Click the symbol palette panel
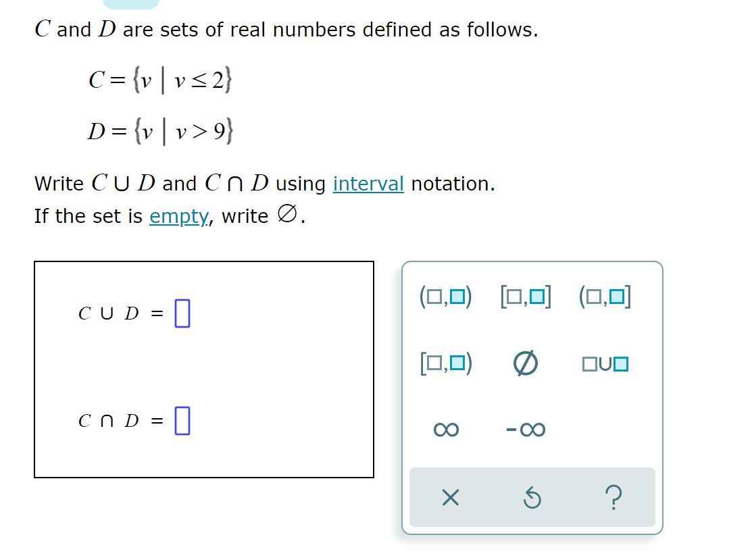The image size is (752, 560). (532, 399)
